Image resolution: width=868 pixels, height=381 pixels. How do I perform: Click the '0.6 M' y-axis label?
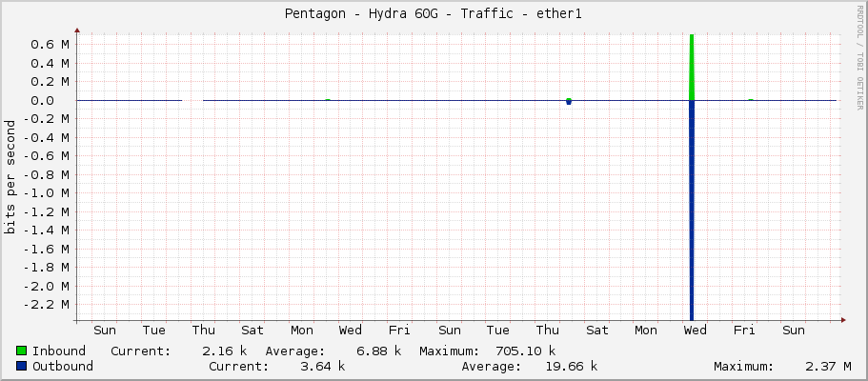click(50, 45)
